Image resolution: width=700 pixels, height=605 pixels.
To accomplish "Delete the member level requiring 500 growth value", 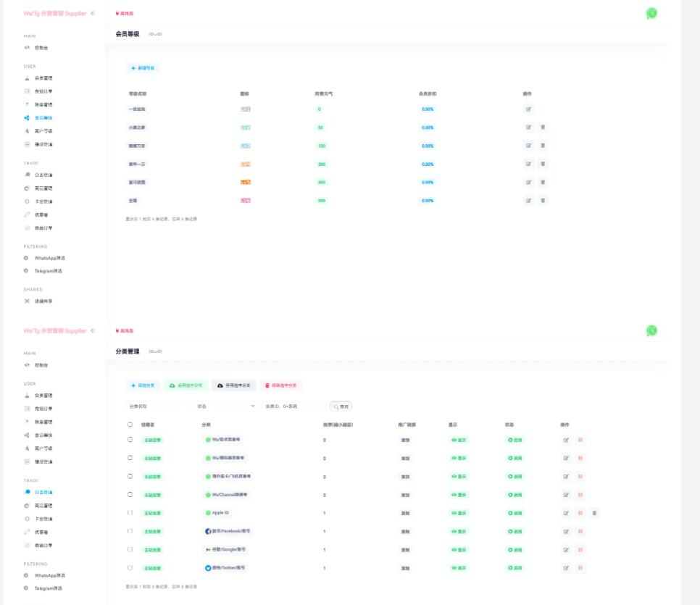I will coord(543,201).
